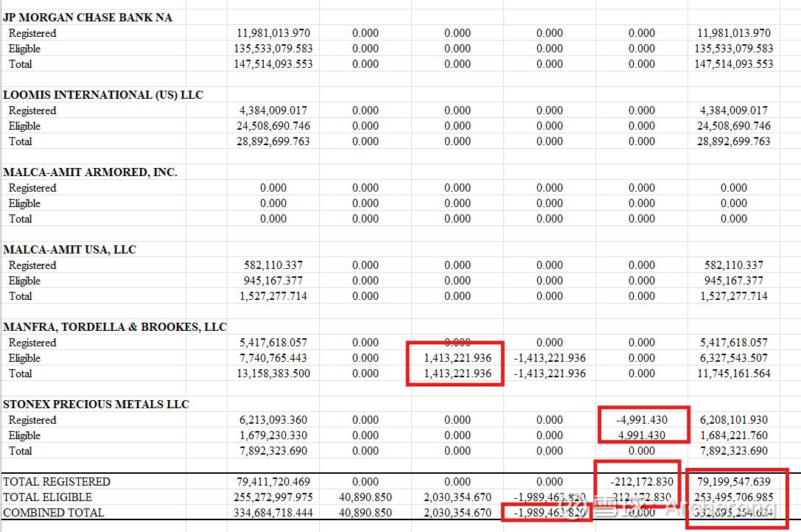Select Manfra eligible opening value 7,740,765.443
801x532 pixels.
click(273, 358)
